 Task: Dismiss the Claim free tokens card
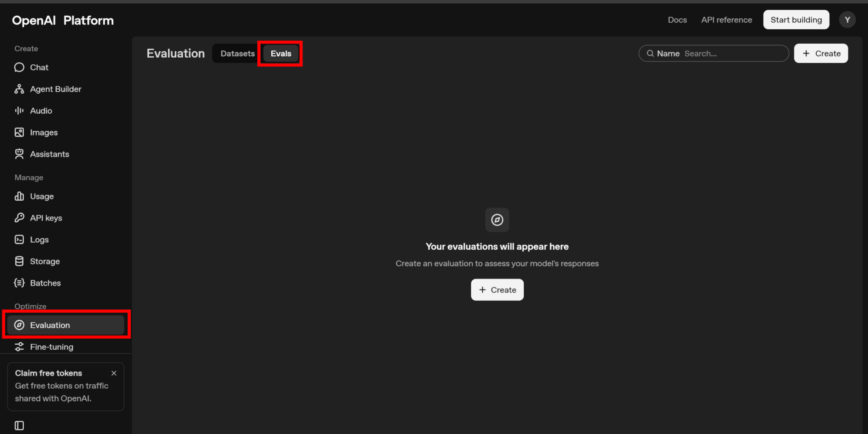coord(114,373)
